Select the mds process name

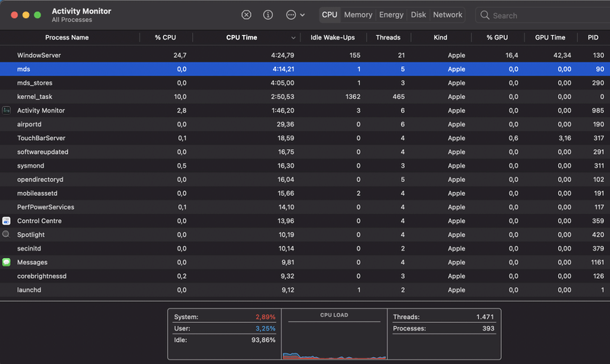24,69
